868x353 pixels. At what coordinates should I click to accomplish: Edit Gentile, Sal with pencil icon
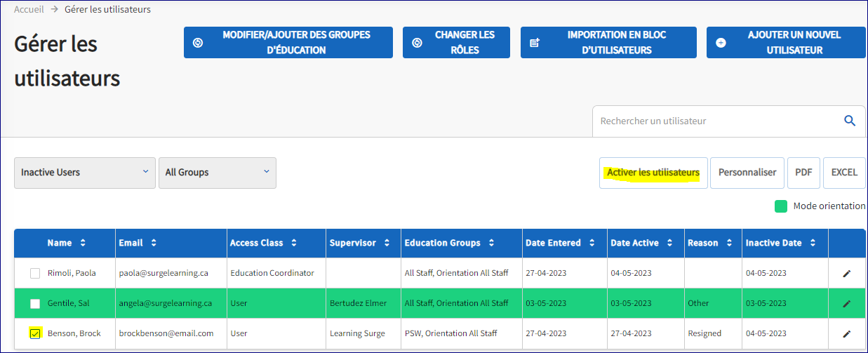pos(847,303)
